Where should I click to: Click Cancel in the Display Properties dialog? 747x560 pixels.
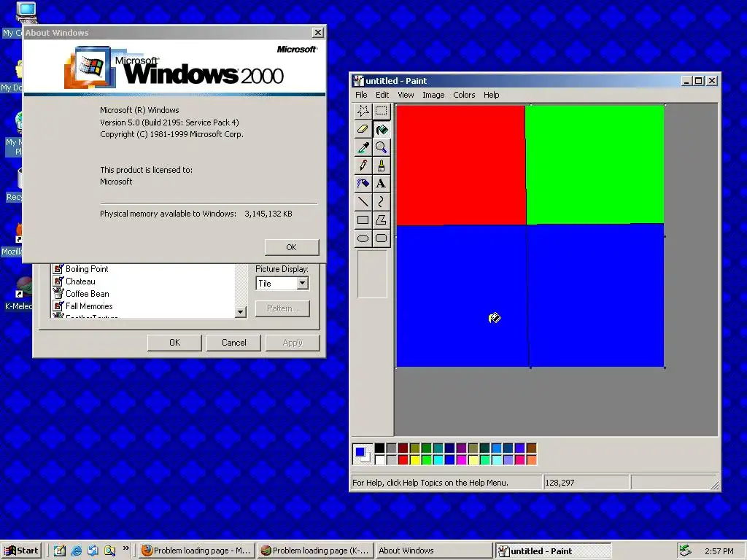[x=233, y=343]
